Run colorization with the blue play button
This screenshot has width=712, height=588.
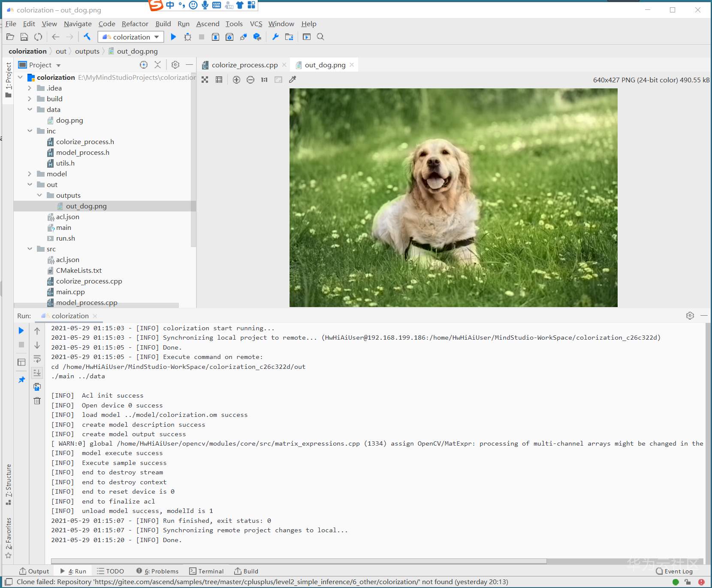click(173, 37)
